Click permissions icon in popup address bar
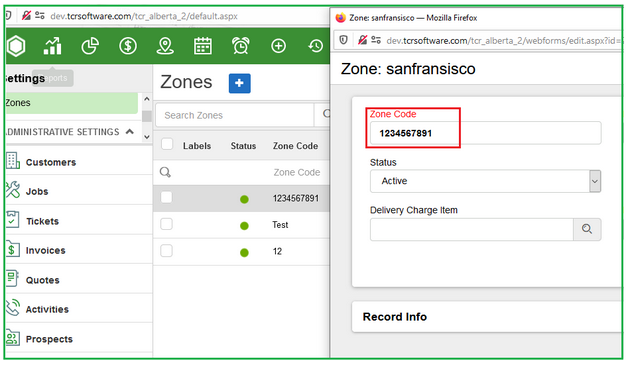Screen dimensions: 631x366 (x=376, y=40)
